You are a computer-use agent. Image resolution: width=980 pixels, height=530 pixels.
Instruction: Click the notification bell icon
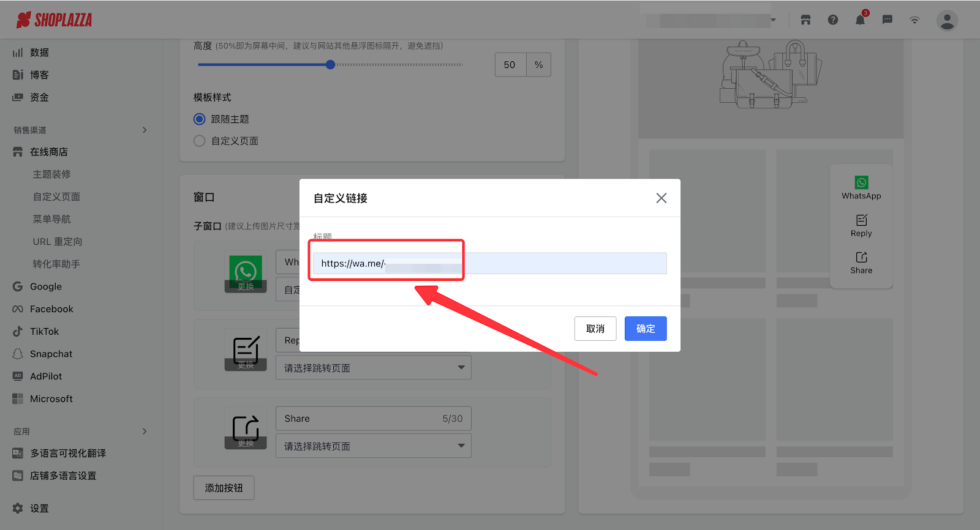coord(860,20)
